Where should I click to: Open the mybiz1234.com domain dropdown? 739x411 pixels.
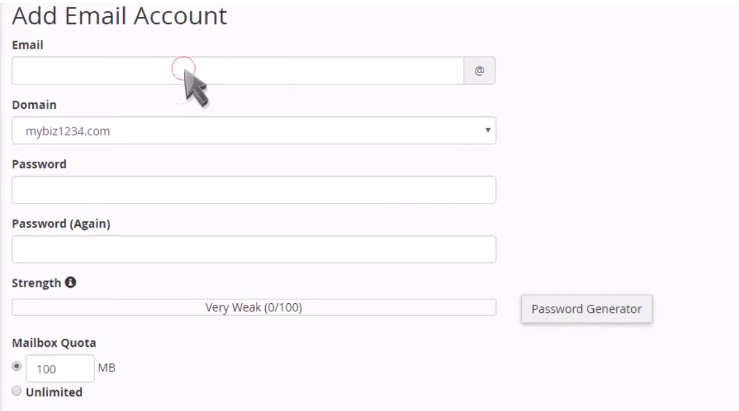coord(254,131)
